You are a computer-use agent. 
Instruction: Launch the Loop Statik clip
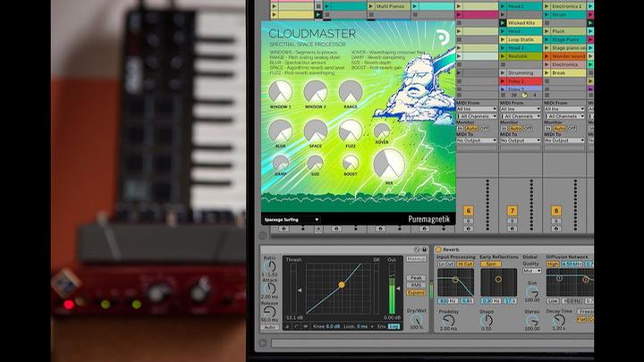click(503, 40)
